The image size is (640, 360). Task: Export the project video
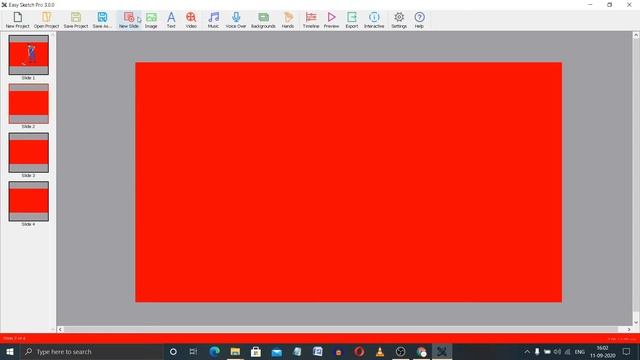(352, 20)
